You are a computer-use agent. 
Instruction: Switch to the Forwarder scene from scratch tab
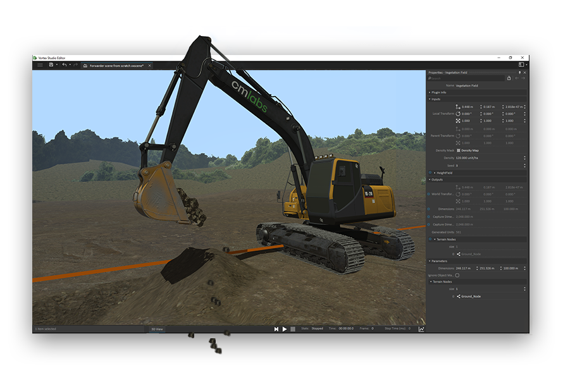tap(116, 64)
